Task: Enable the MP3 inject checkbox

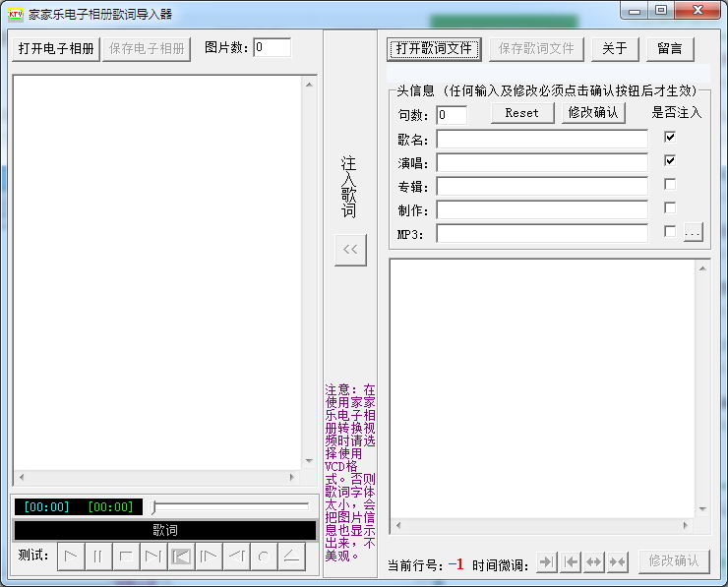Action: pyautogui.click(x=670, y=231)
